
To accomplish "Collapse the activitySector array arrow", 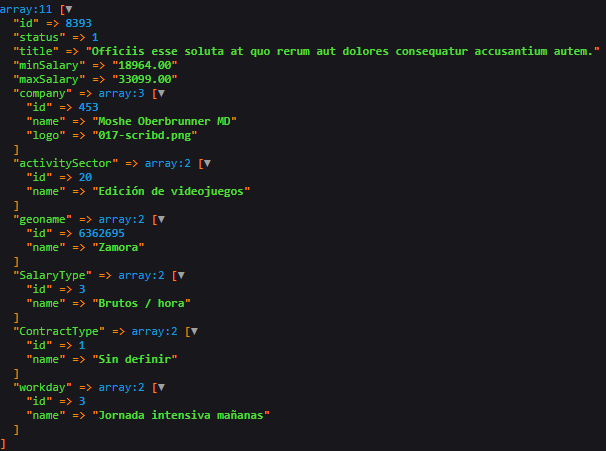I will pos(207,163).
